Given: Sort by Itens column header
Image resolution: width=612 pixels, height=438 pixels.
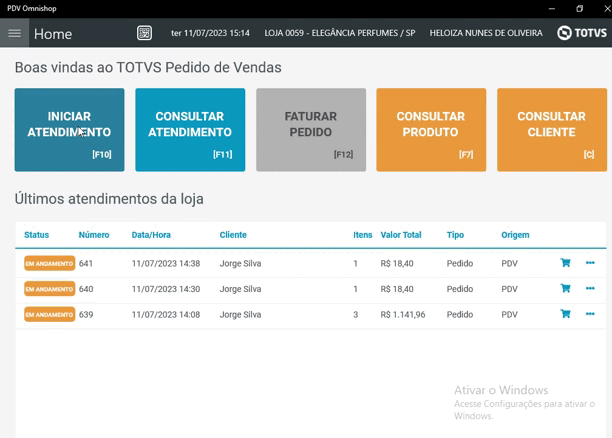Looking at the screenshot, I should [x=363, y=235].
